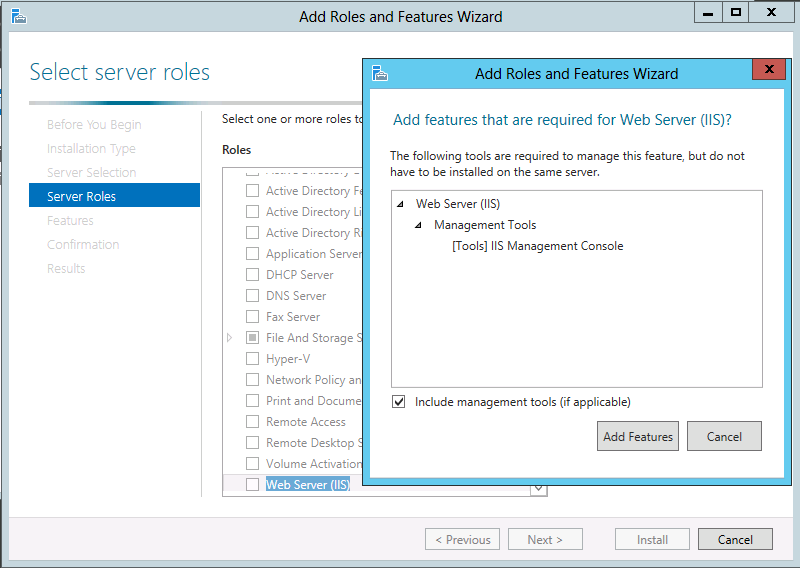Open Before You Begin wizard step
Screen dimensions: 800x568
point(94,125)
